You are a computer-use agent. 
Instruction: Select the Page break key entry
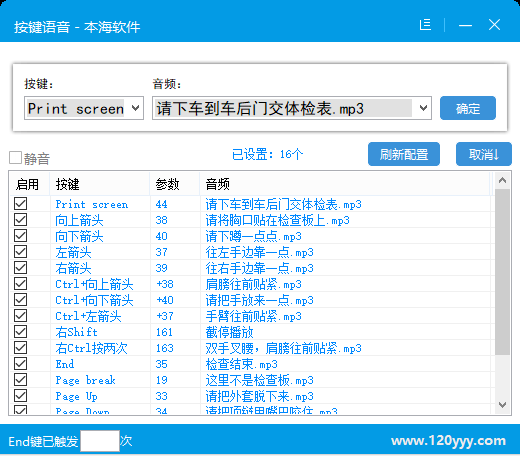click(85, 380)
